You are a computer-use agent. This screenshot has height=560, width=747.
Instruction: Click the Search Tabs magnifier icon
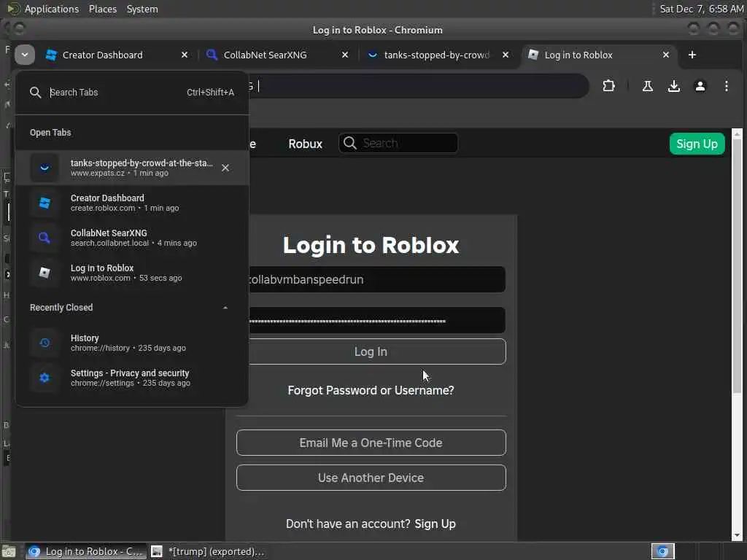[35, 93]
